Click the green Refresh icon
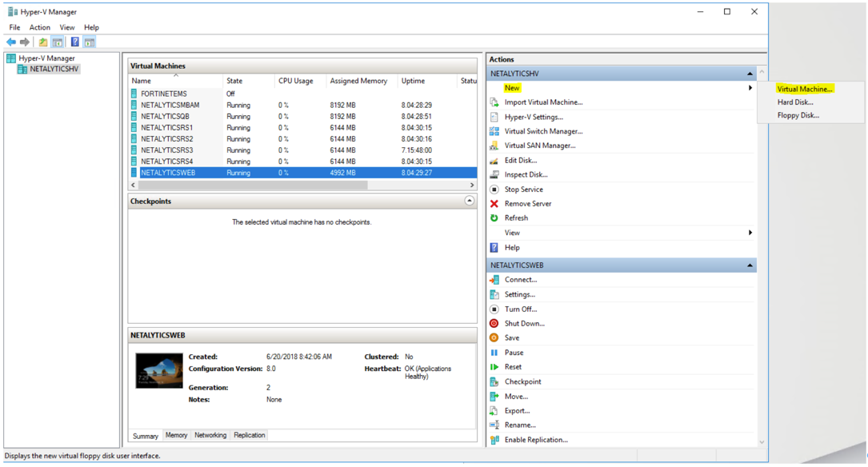This screenshot has width=868, height=467. (494, 218)
